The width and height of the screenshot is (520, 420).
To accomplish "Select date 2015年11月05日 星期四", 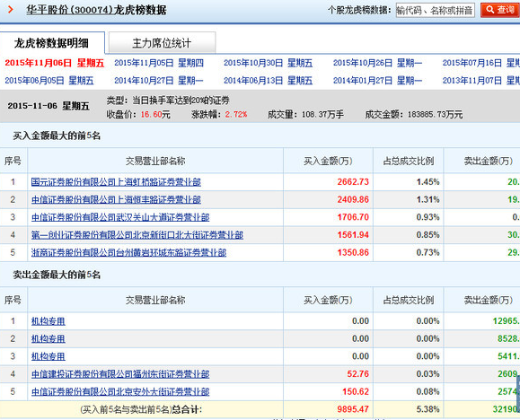I will tap(159, 63).
